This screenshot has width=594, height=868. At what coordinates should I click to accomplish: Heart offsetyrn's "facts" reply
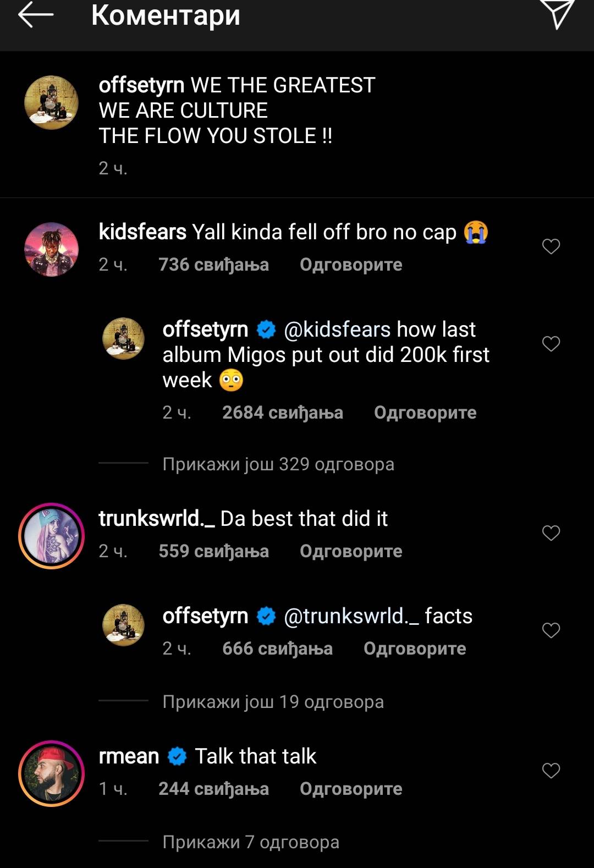point(551,630)
